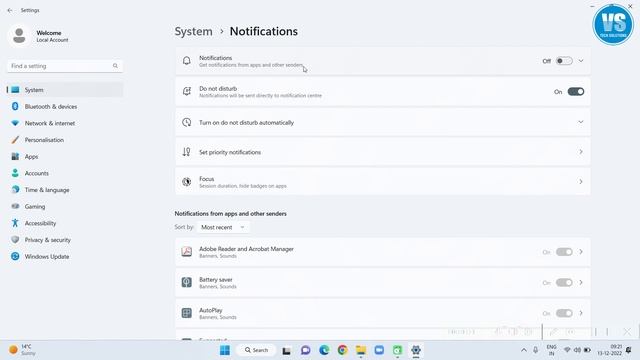Screen dimensions: 640x360
Task: Open the wifi network quick settings
Action: 567,350
